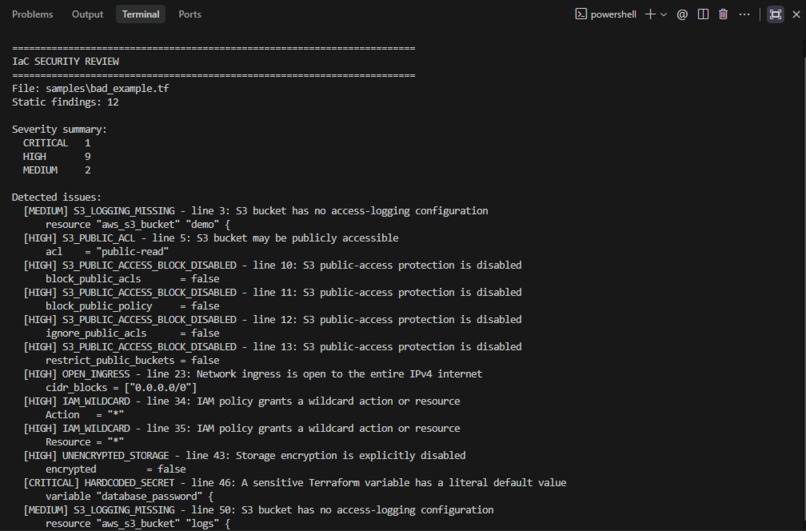Image resolution: width=806 pixels, height=531 pixels.
Task: Click the IAM_WILDCARD line 35 finding
Action: (242, 428)
